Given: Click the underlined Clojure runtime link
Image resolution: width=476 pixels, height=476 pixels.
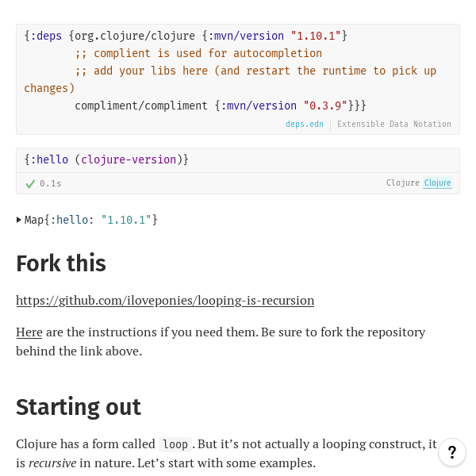Looking at the screenshot, I should tap(437, 183).
